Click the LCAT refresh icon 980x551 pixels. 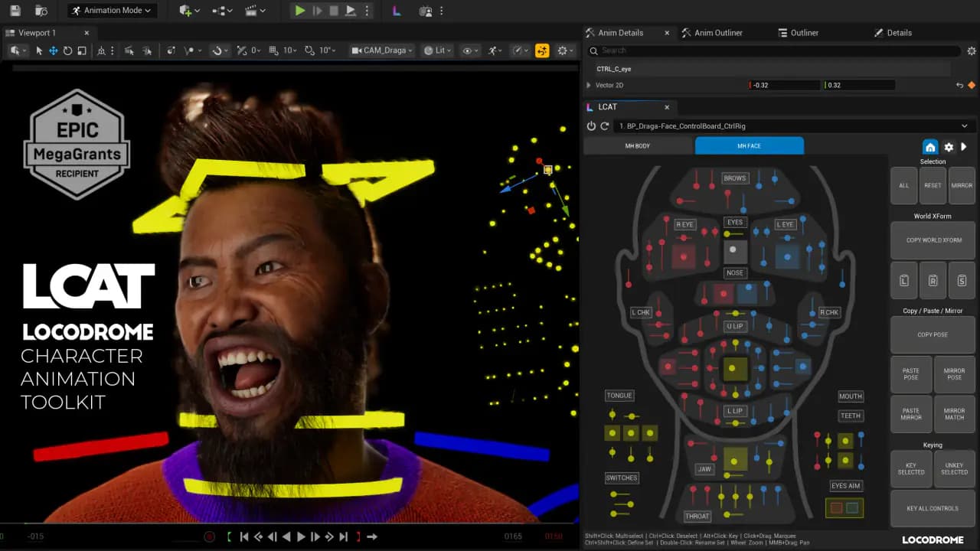(605, 126)
